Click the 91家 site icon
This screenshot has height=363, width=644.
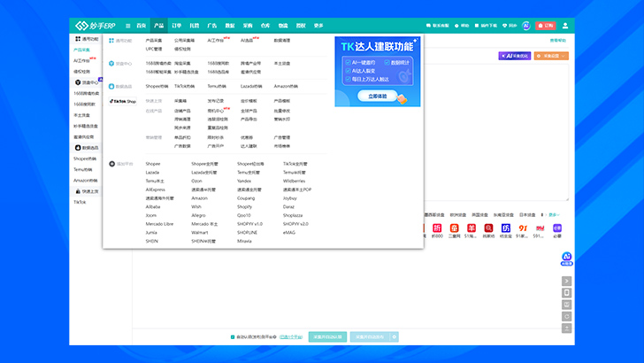click(x=523, y=228)
